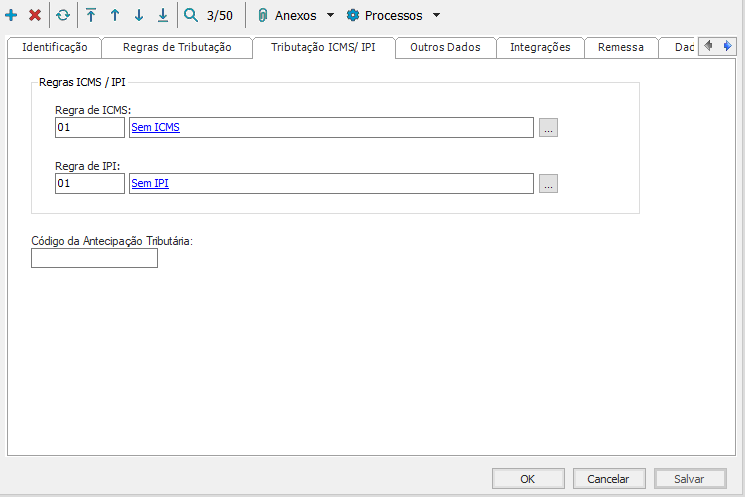Jump to first record arrow icon

click(x=91, y=15)
